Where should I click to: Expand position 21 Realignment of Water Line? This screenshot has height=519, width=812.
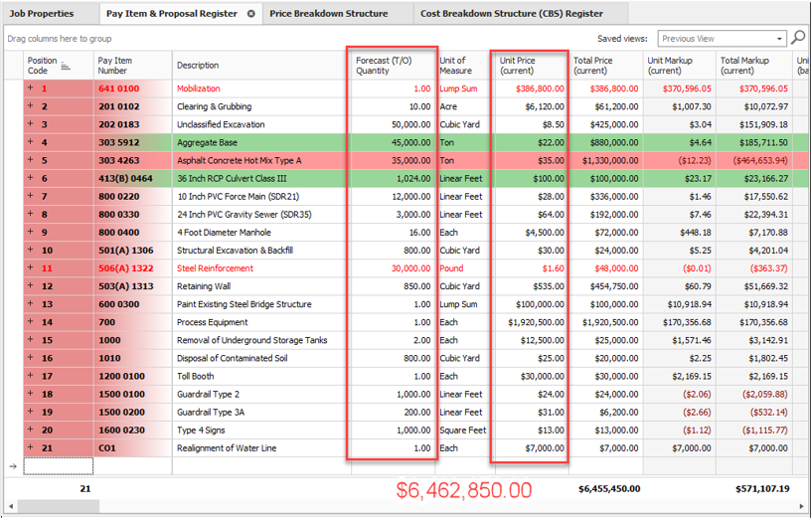(31, 447)
